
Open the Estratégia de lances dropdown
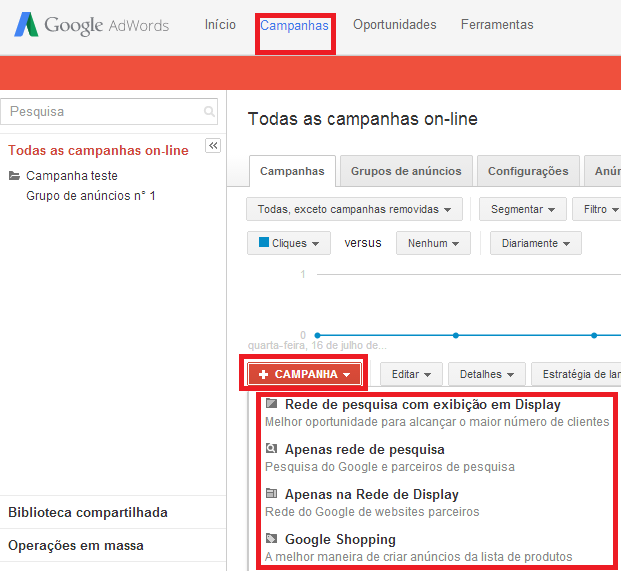tap(576, 374)
